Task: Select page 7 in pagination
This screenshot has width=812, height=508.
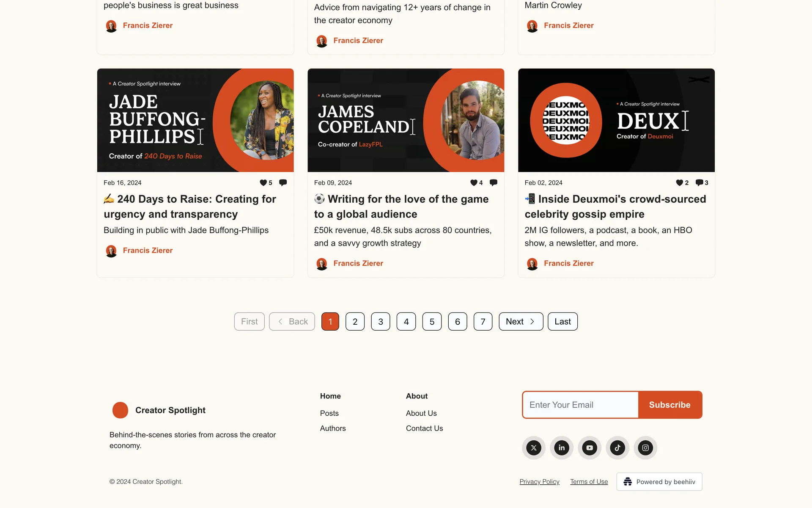Action: pos(483,321)
